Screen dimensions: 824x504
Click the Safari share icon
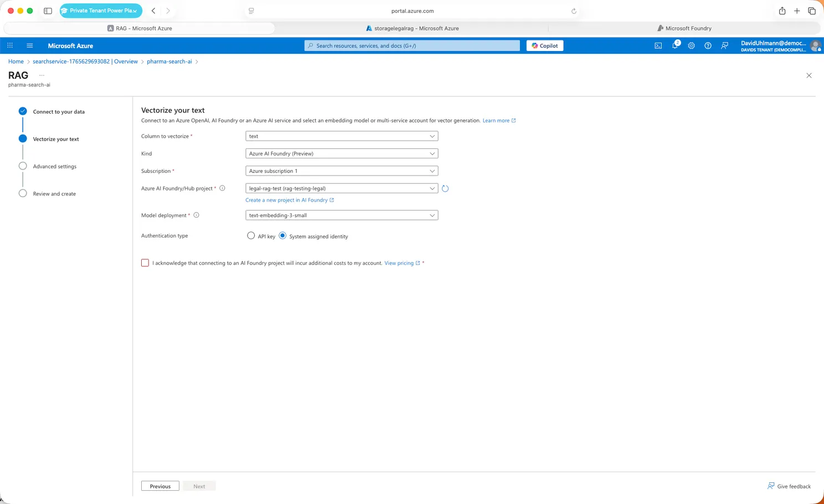782,11
